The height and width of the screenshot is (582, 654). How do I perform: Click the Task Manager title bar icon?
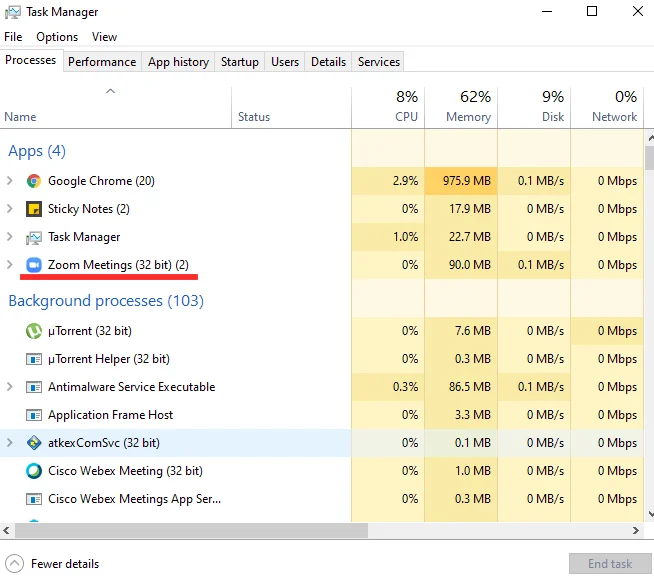(13, 12)
